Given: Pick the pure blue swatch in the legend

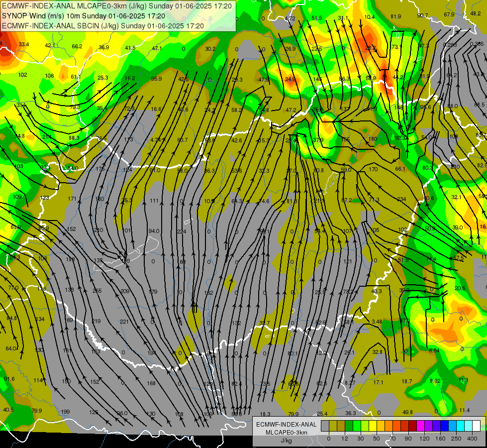Looking at the screenshot, I should click(445, 426).
